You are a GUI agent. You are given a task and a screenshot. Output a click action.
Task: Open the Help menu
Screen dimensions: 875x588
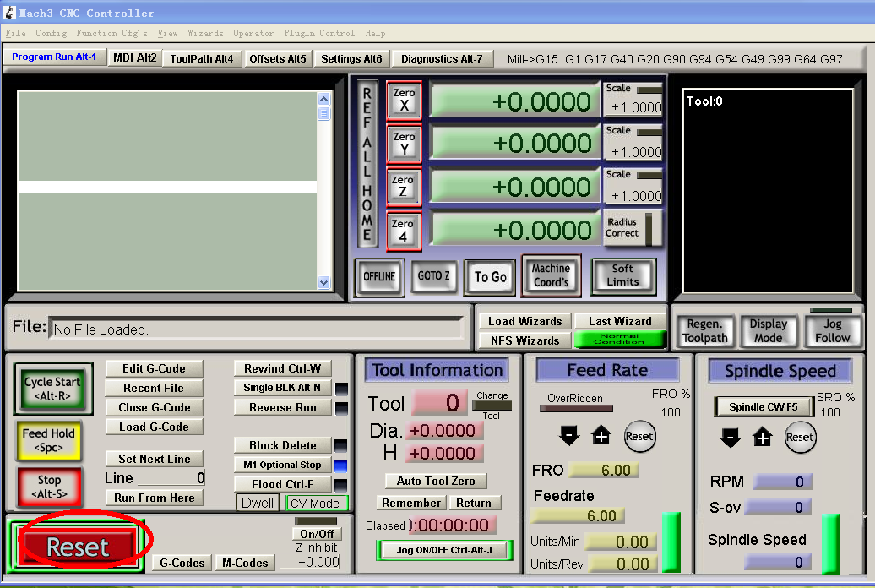(x=375, y=34)
